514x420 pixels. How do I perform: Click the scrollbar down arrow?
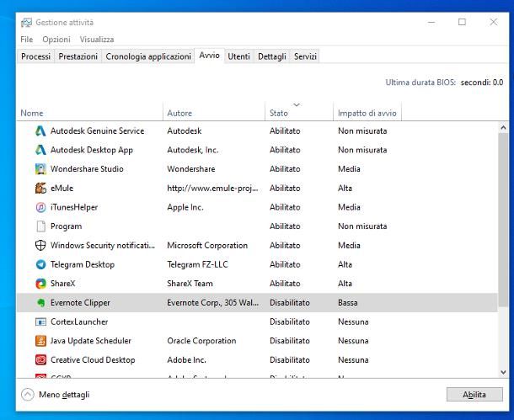pos(503,372)
